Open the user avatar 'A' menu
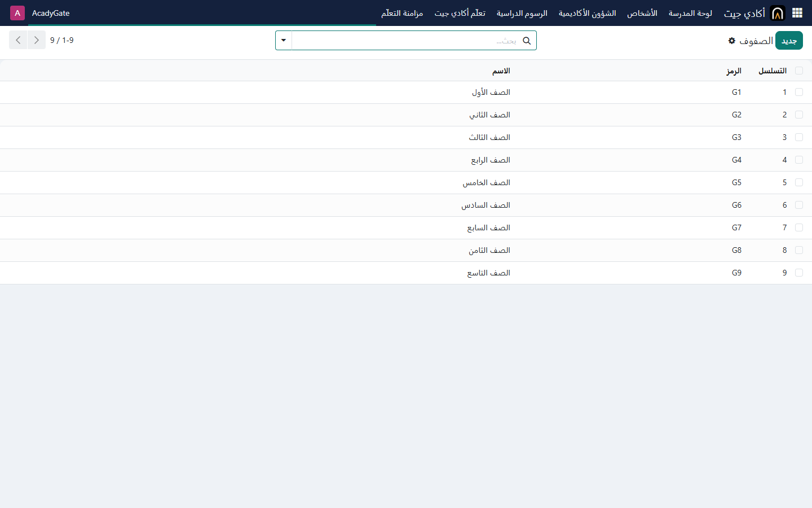The image size is (812, 508). [x=17, y=13]
